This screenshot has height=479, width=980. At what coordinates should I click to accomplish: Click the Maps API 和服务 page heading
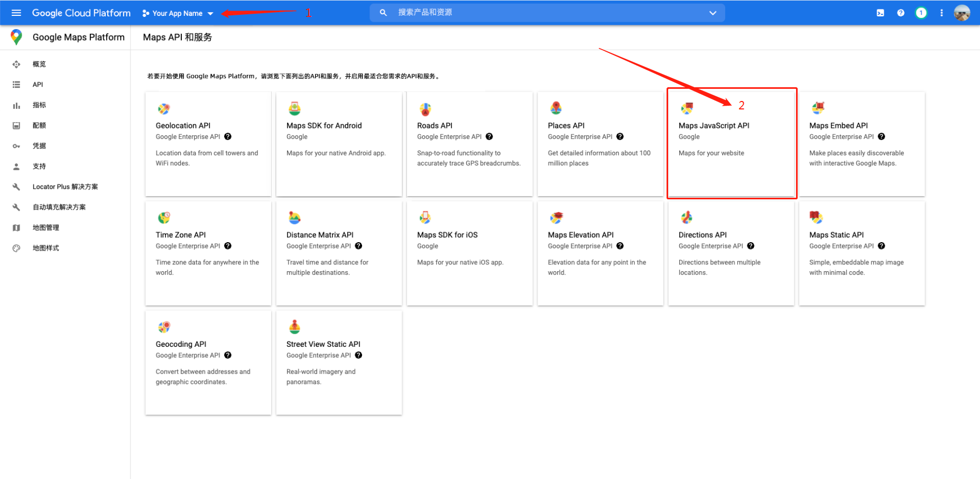178,37
